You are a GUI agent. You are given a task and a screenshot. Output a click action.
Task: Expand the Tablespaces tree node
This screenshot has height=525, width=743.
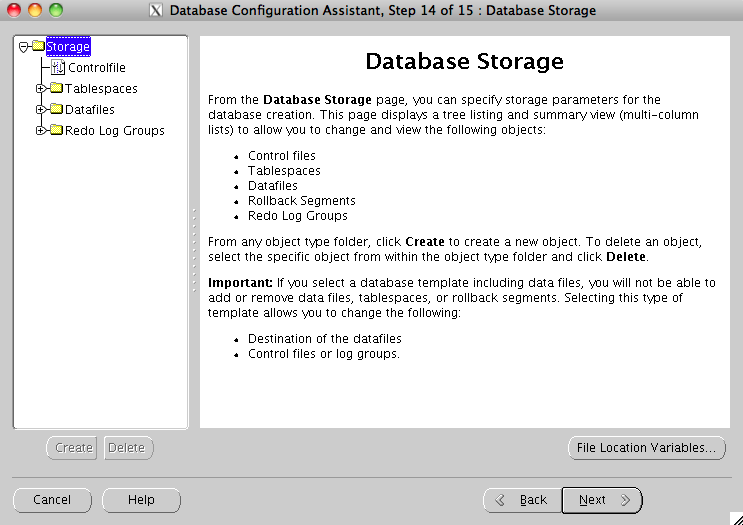pos(41,89)
